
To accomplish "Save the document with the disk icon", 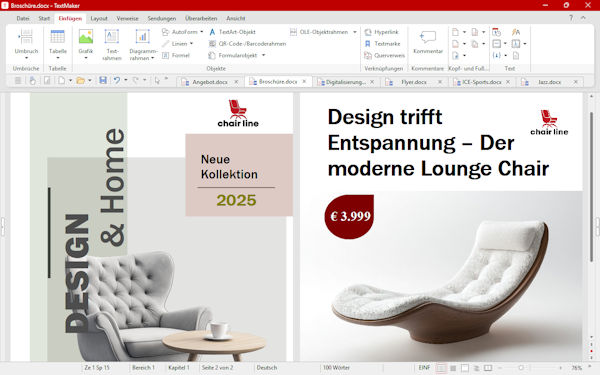I will 103,80.
